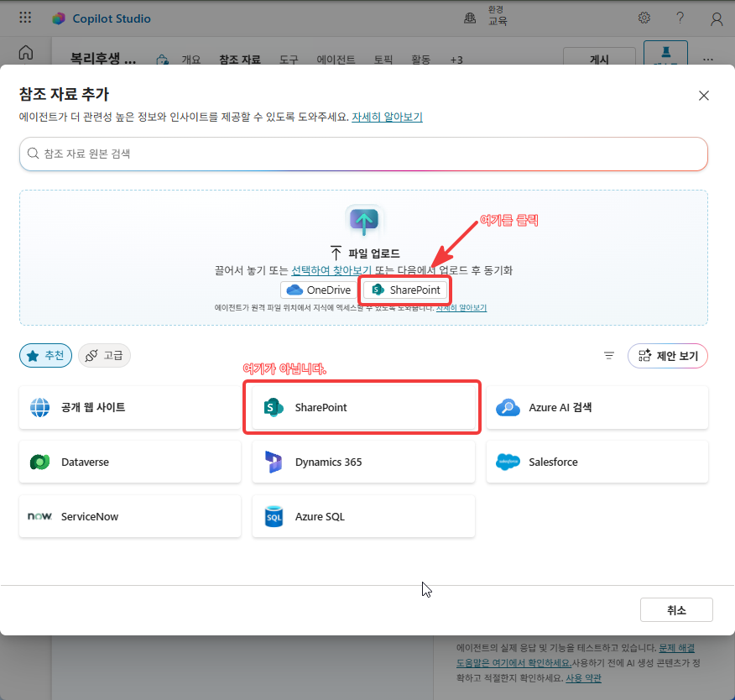Select the ServiceNow card

(130, 516)
